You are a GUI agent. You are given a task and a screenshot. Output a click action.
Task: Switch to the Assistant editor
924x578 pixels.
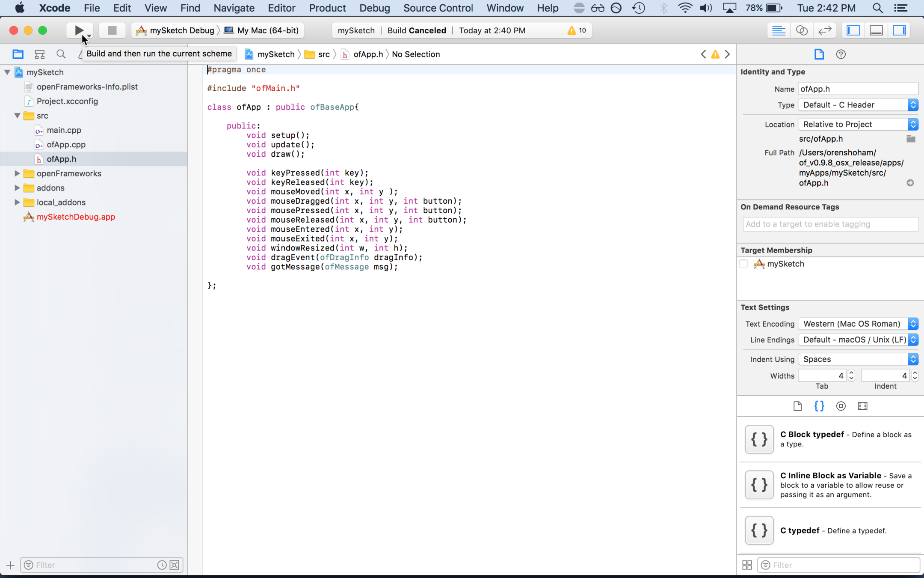click(802, 30)
